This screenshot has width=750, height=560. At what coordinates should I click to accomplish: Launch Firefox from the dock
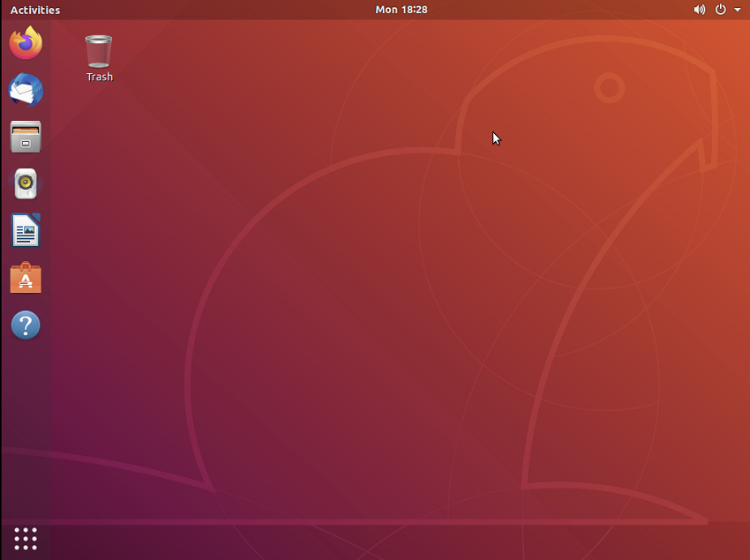point(26,42)
